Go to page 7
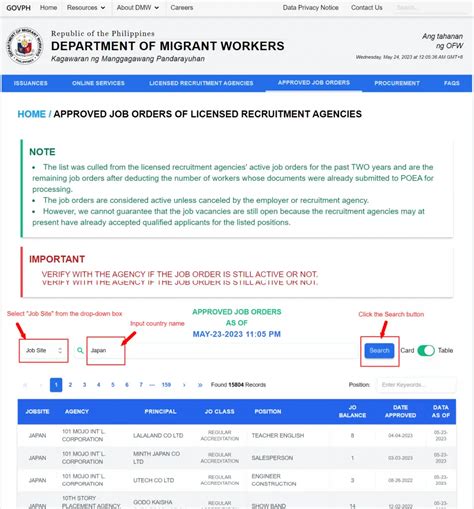Image resolution: width=474 pixels, height=509 pixels. pos(141,385)
